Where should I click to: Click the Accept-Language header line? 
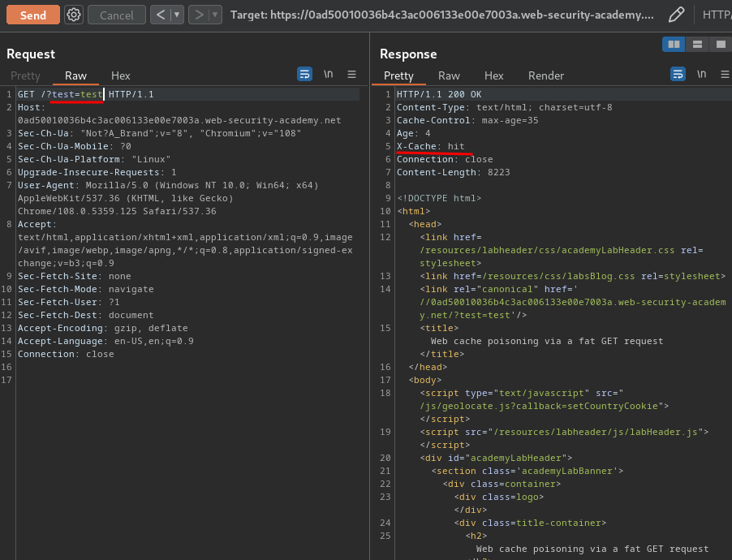click(105, 342)
